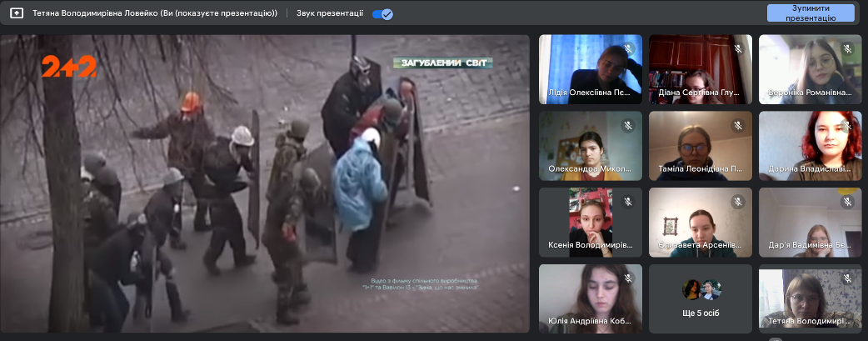Click muted mic icon on Таміла Леонідівна tile
This screenshot has height=341, width=868.
pyautogui.click(x=738, y=125)
